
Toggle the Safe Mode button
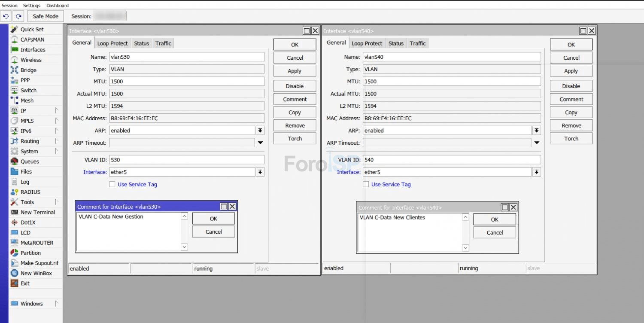(46, 16)
